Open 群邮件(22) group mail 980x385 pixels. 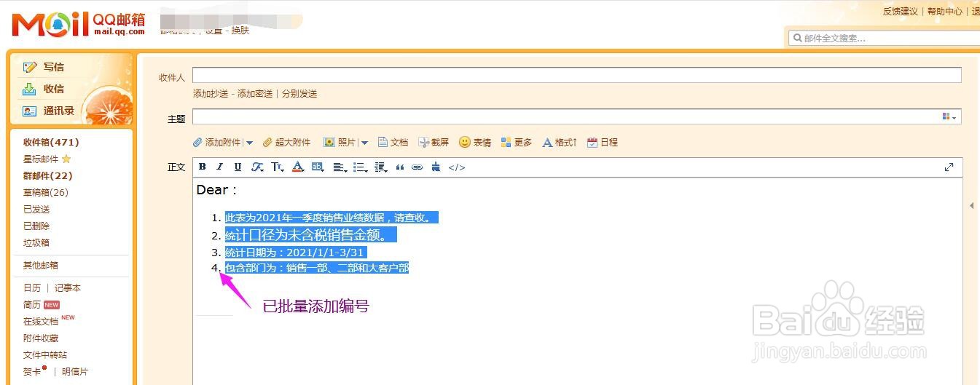[x=48, y=176]
